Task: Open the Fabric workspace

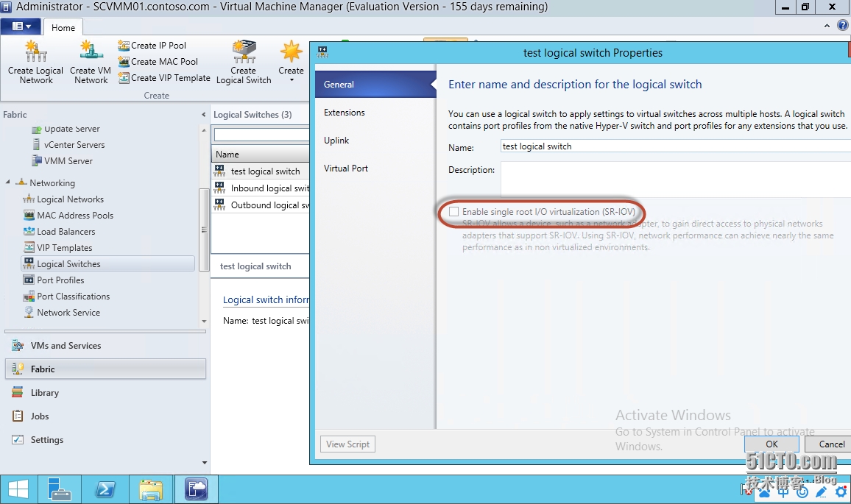Action: 105,369
